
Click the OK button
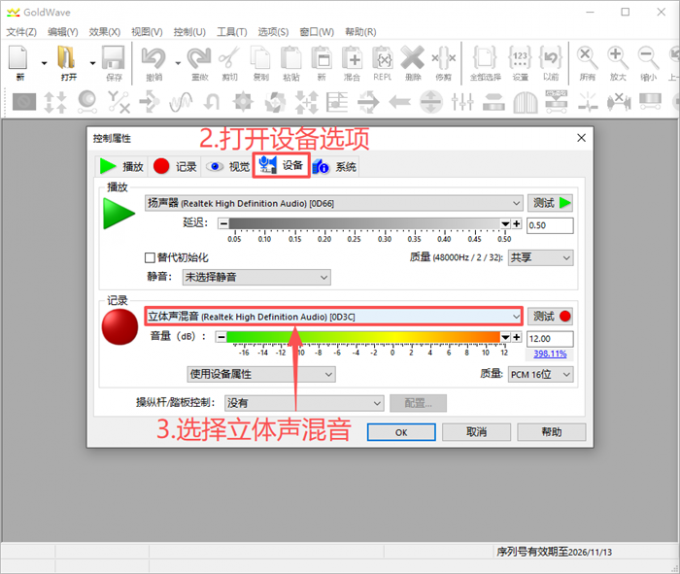pos(401,432)
